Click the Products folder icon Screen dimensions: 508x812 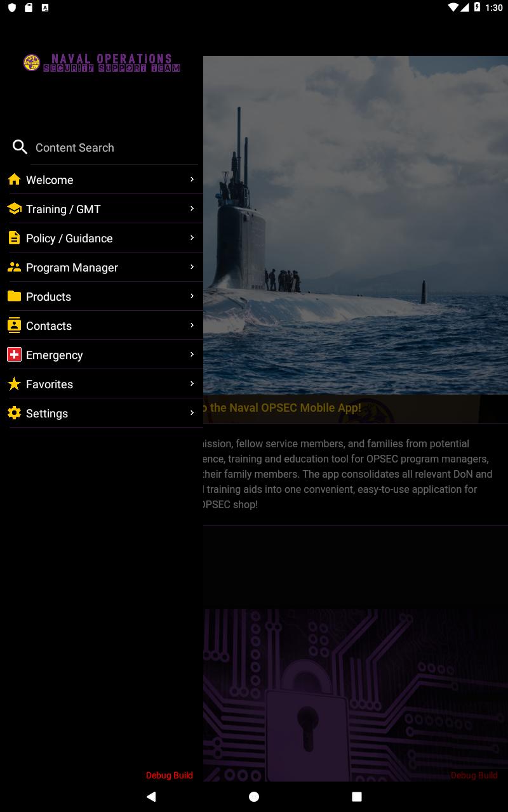click(15, 296)
